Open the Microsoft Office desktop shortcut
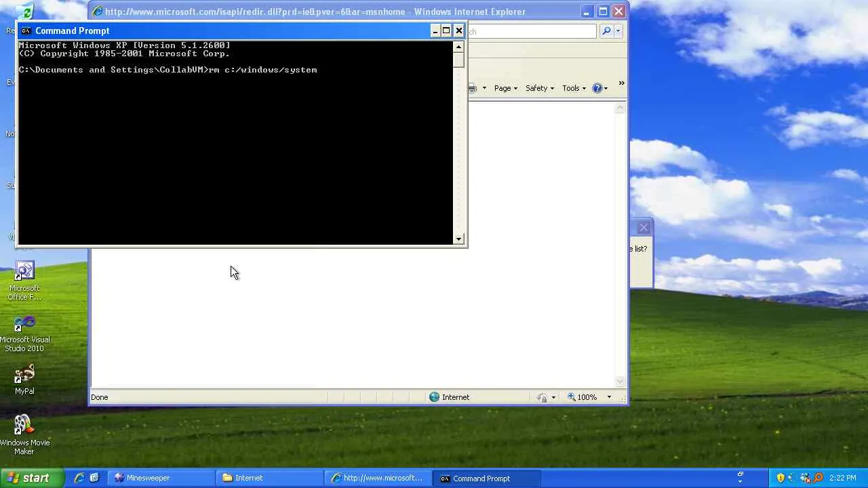This screenshot has height=488, width=868. (24, 281)
